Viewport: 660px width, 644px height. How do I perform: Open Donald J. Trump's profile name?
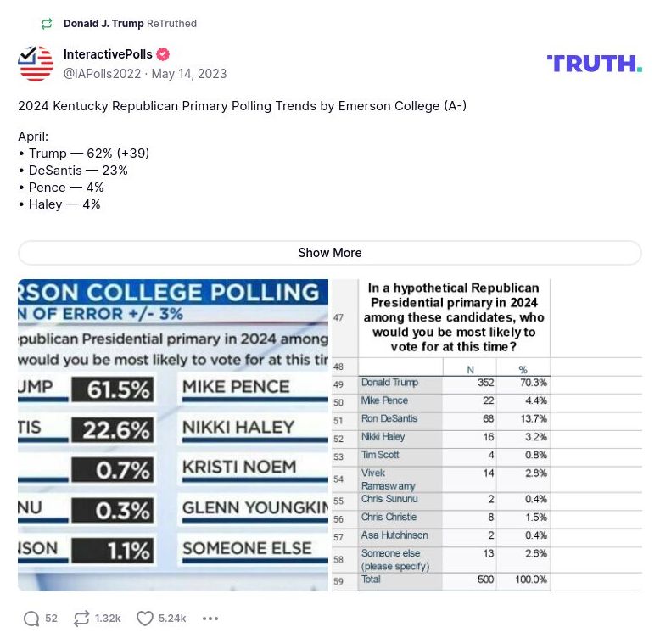(x=103, y=24)
